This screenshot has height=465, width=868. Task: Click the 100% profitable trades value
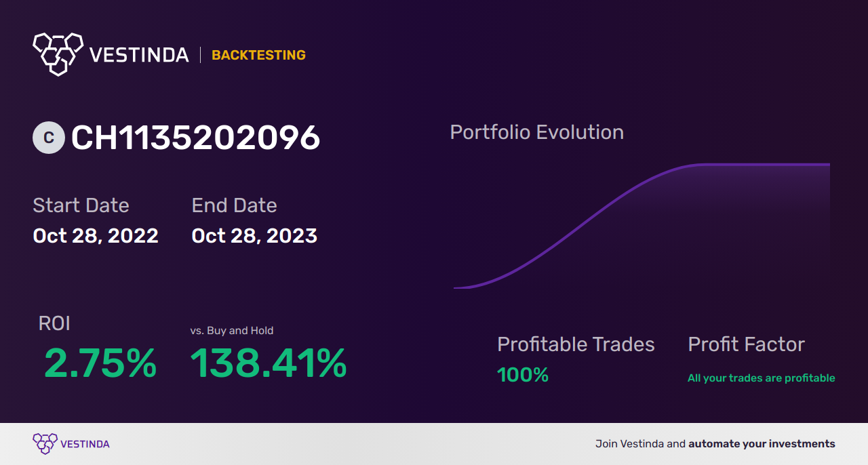click(x=523, y=375)
